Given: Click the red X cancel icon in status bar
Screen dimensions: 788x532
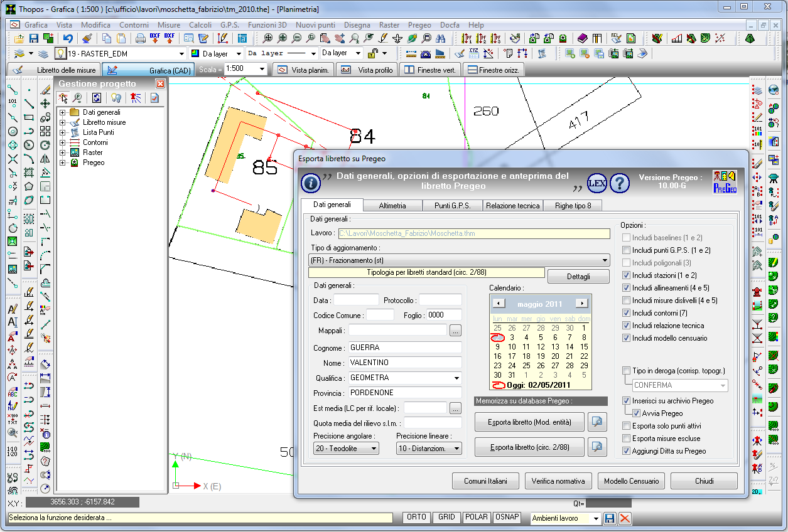Looking at the screenshot, I should pyautogui.click(x=625, y=518).
